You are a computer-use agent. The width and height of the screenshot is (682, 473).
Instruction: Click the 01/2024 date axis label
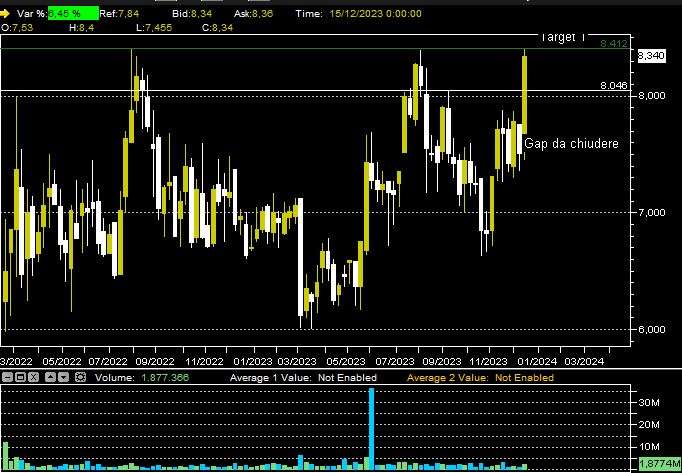pyautogui.click(x=539, y=362)
